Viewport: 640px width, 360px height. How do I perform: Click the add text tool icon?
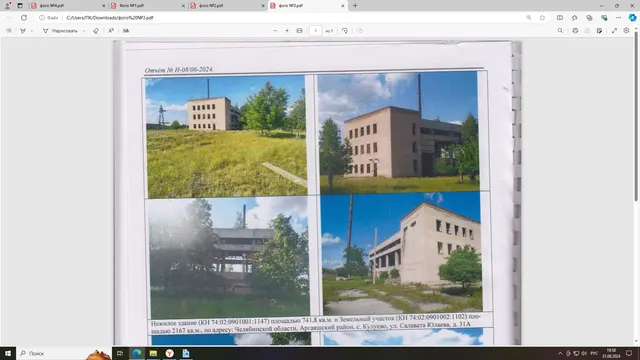126,31
